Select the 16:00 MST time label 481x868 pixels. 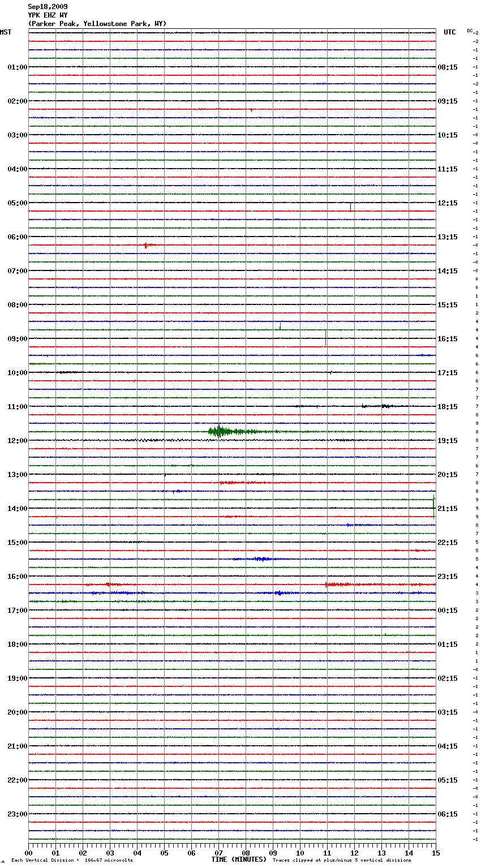(x=18, y=577)
